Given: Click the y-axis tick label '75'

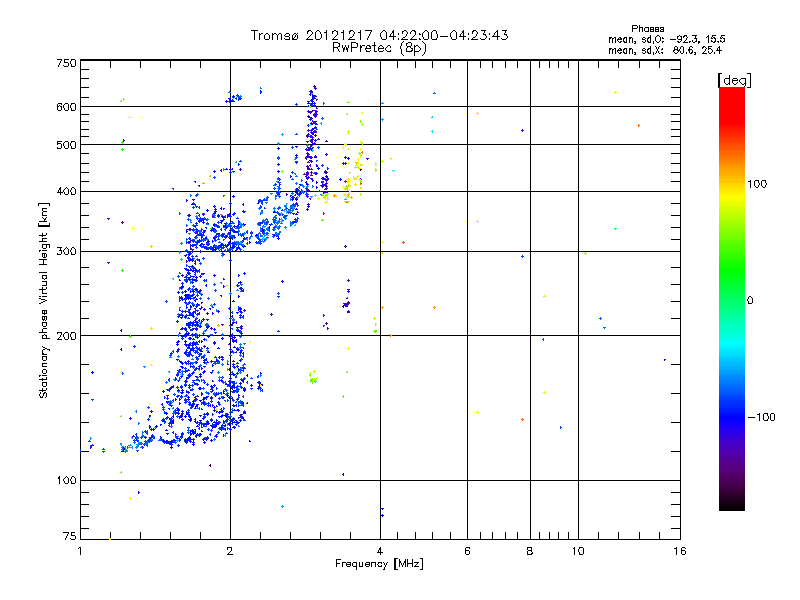Looking at the screenshot, I should [x=70, y=536].
